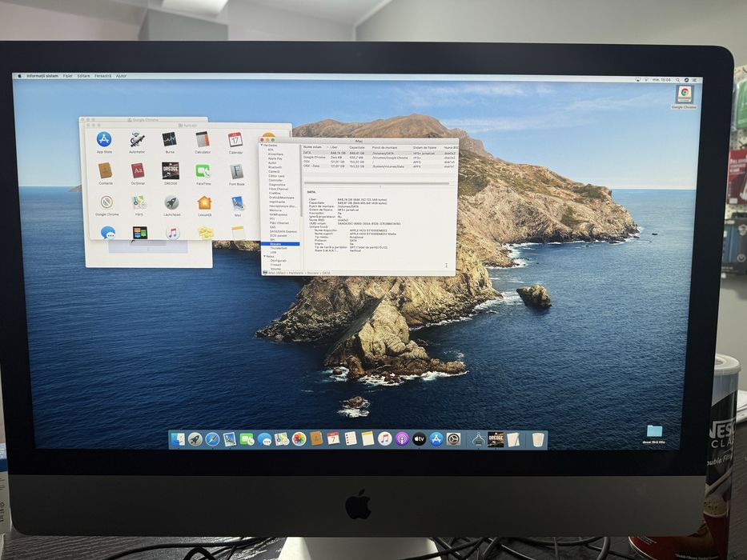Open FaceTime in the Applications window

pyautogui.click(x=203, y=171)
